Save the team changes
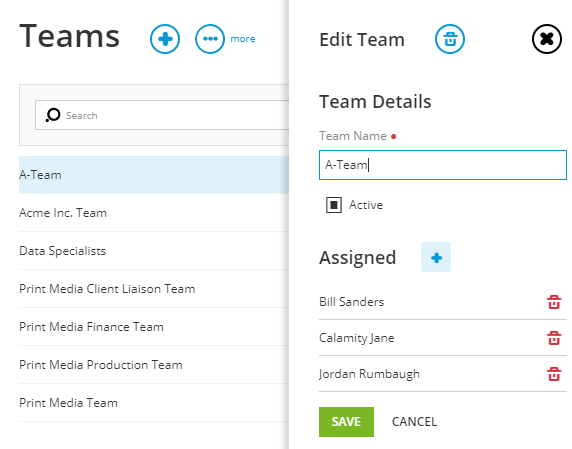Viewport: 572px width, 449px height. (x=346, y=422)
